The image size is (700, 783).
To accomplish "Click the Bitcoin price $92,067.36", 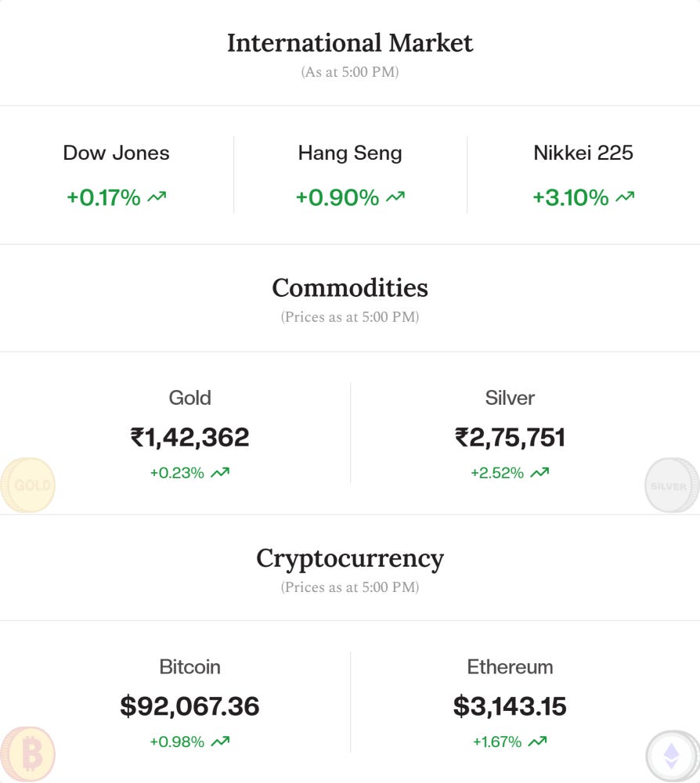I will point(189,706).
